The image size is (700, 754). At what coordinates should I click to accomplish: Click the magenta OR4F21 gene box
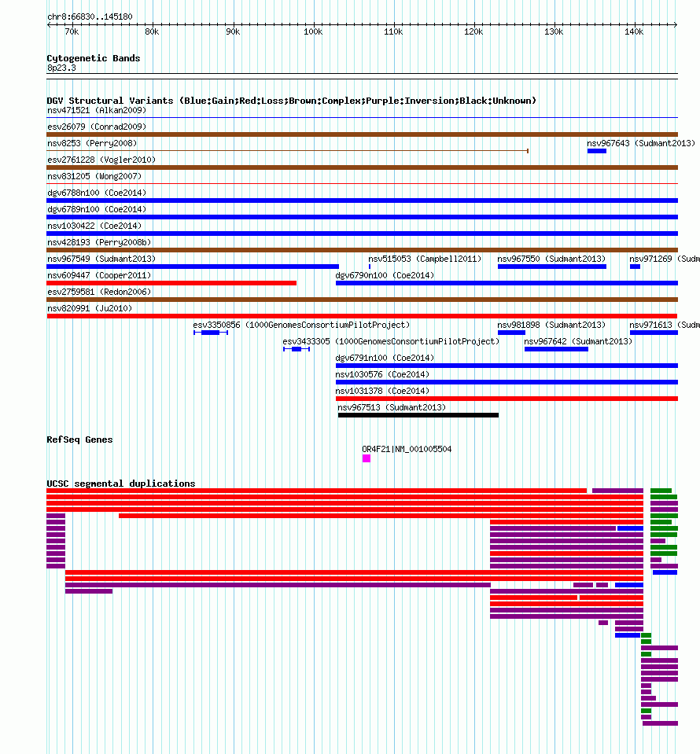click(366, 458)
